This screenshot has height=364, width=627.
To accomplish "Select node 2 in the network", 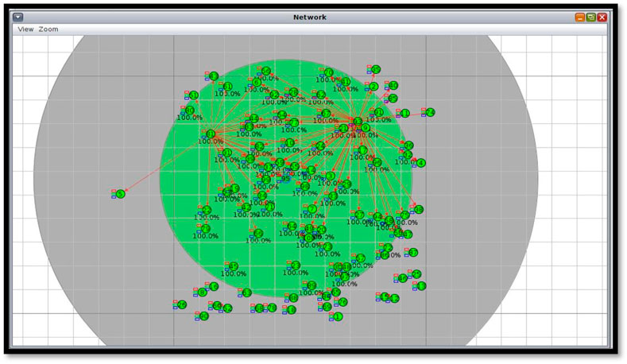I will pyautogui.click(x=373, y=87).
